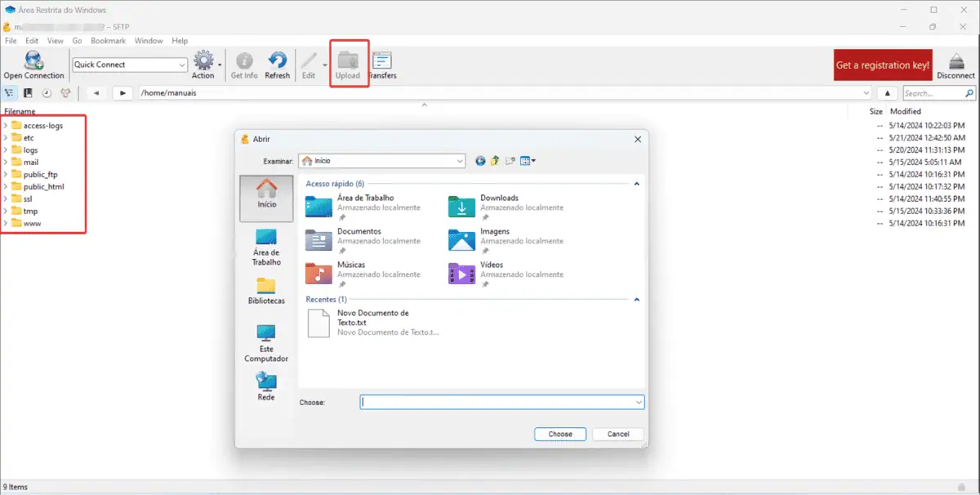Click the Get Info toolbar icon
The width and height of the screenshot is (980, 495).
pyautogui.click(x=244, y=65)
